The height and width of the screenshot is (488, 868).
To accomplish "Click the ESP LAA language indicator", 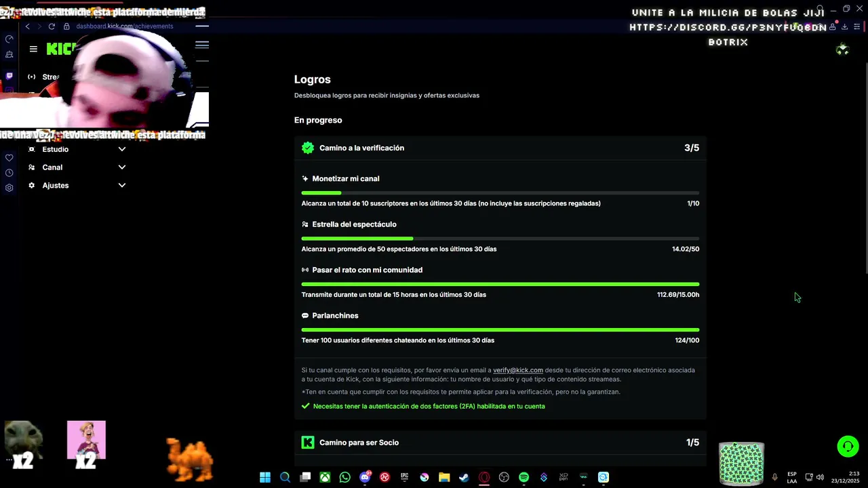I will (x=792, y=477).
